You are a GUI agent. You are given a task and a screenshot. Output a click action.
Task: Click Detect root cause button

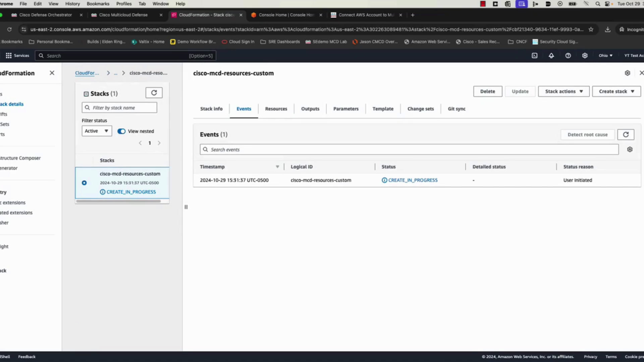588,134
